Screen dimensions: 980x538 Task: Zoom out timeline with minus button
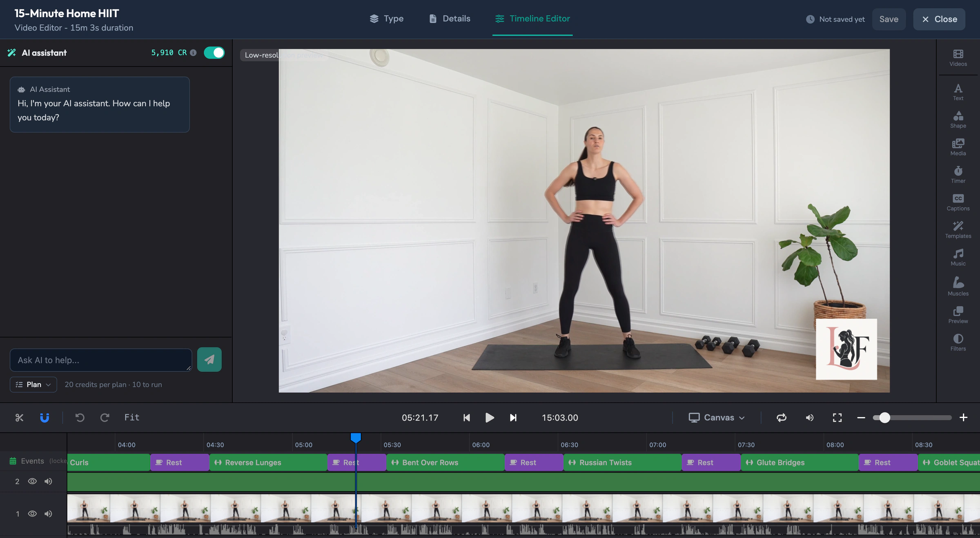[x=861, y=417]
